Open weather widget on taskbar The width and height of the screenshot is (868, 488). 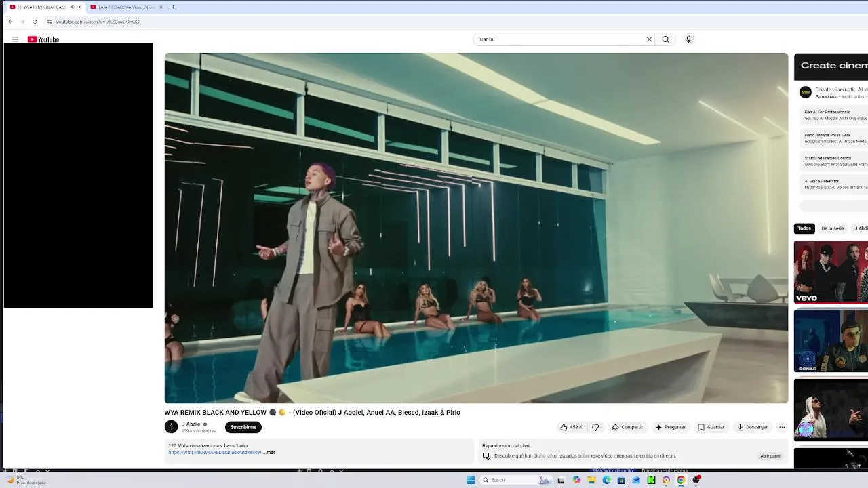click(27, 480)
